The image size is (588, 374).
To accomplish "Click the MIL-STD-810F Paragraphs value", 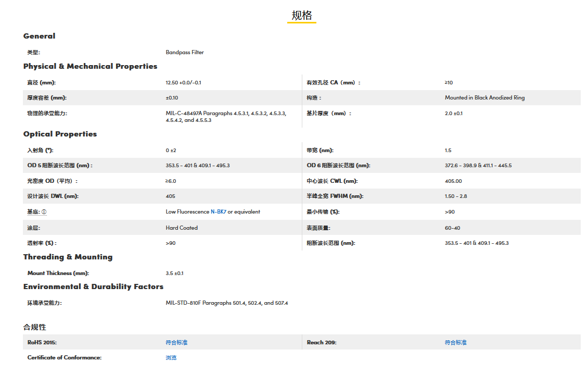I will [226, 303].
